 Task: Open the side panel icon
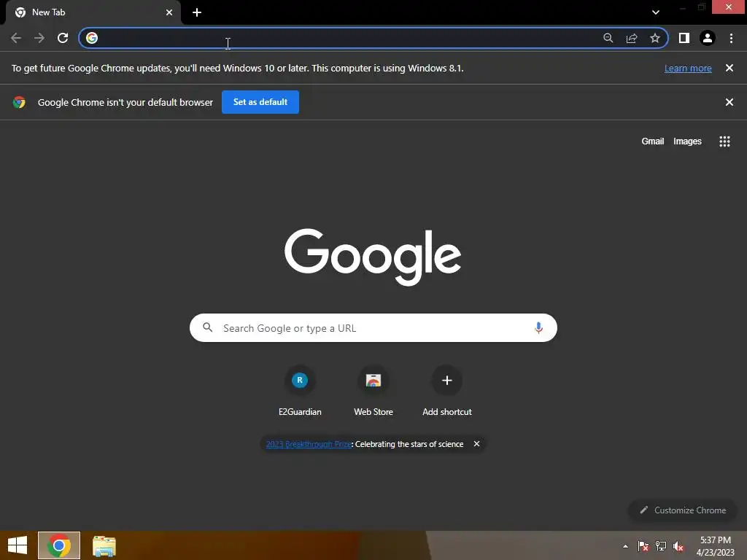point(684,38)
